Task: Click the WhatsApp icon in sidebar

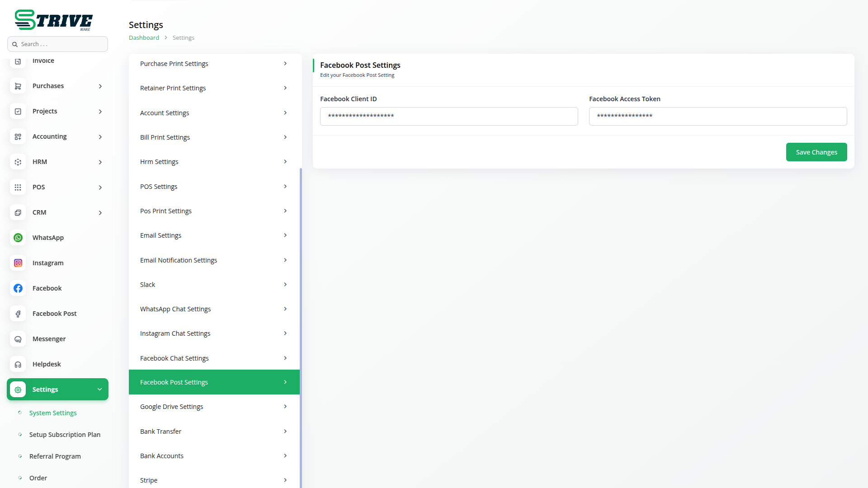Action: tap(18, 238)
